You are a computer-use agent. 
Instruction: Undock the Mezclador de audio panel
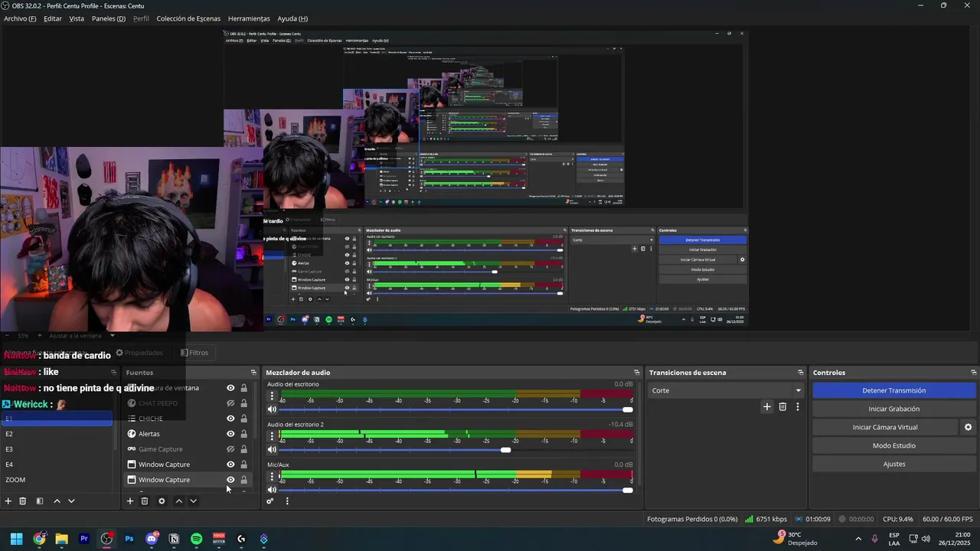635,373
